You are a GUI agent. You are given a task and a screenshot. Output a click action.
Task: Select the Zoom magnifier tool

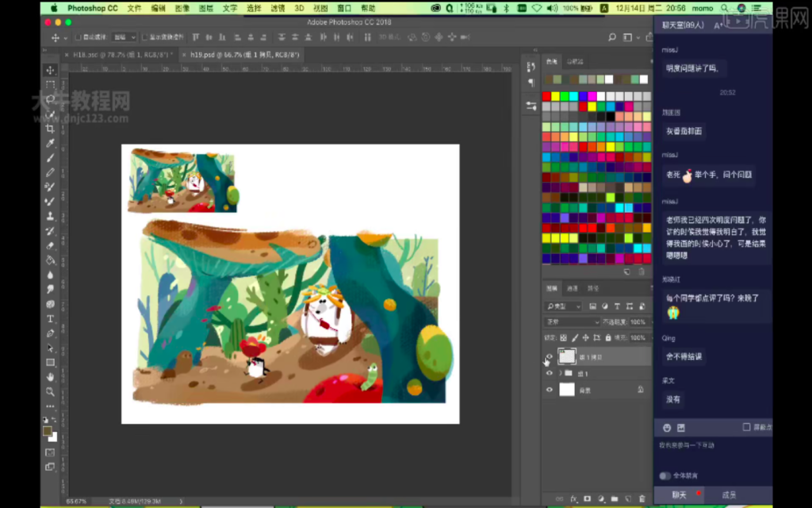[50, 391]
